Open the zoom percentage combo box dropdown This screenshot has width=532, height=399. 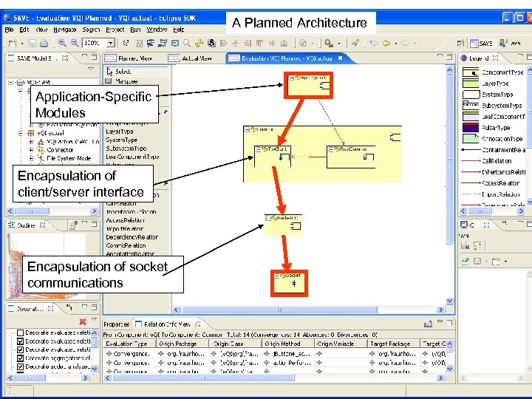point(111,43)
